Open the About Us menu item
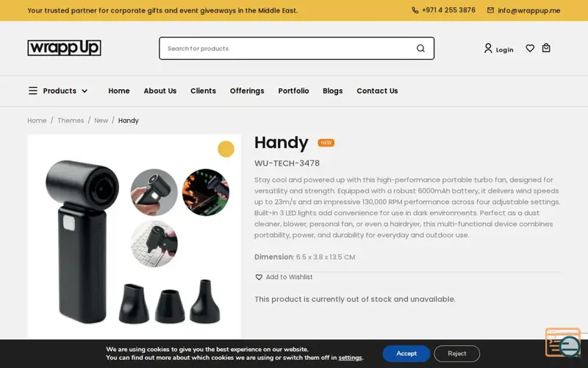 tap(160, 91)
